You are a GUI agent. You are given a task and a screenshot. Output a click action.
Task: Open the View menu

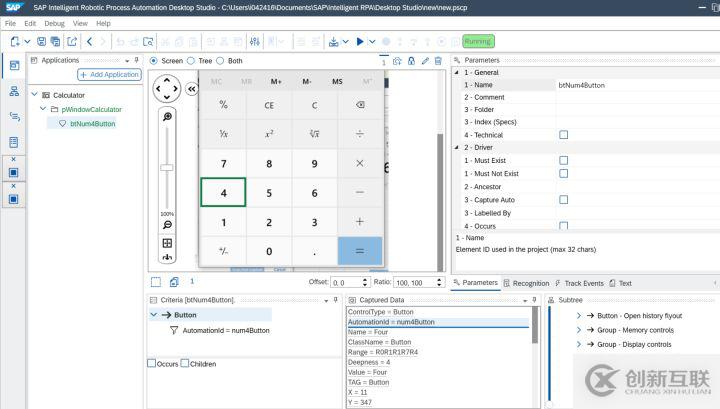pyautogui.click(x=80, y=23)
